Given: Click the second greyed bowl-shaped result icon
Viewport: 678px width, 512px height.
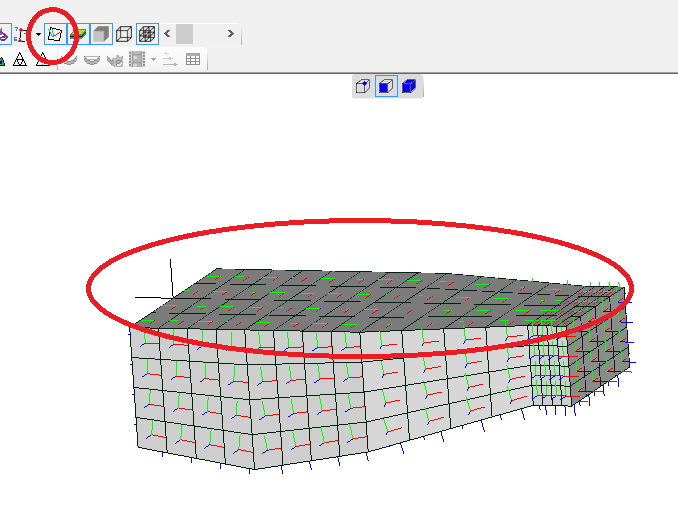Looking at the screenshot, I should pos(92,60).
